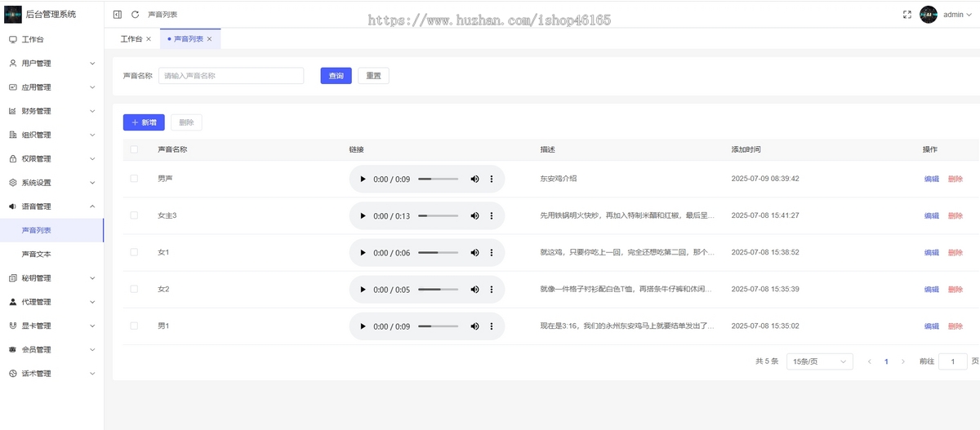The image size is (980, 430).
Task: Click the 工作台 monitor icon in the sidebar
Action: (x=12, y=39)
